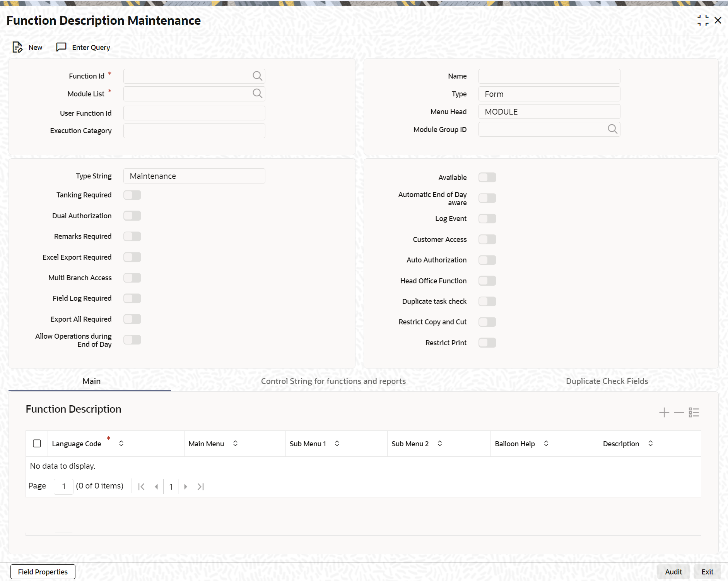
Task: Click the New record icon
Action: tap(17, 47)
